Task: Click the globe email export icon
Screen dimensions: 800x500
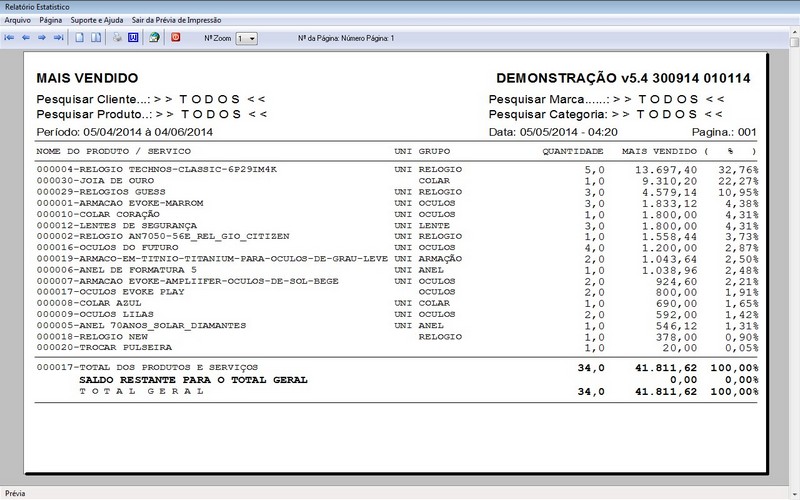Action: [154, 38]
